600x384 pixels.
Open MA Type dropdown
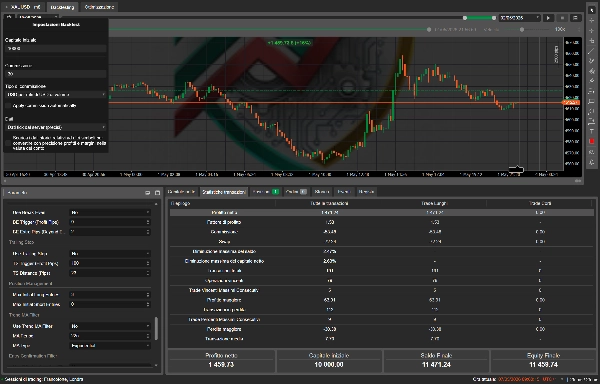[x=109, y=345]
